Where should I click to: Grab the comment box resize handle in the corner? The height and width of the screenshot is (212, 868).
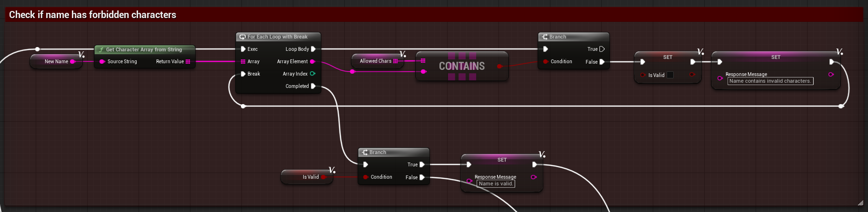click(860, 203)
